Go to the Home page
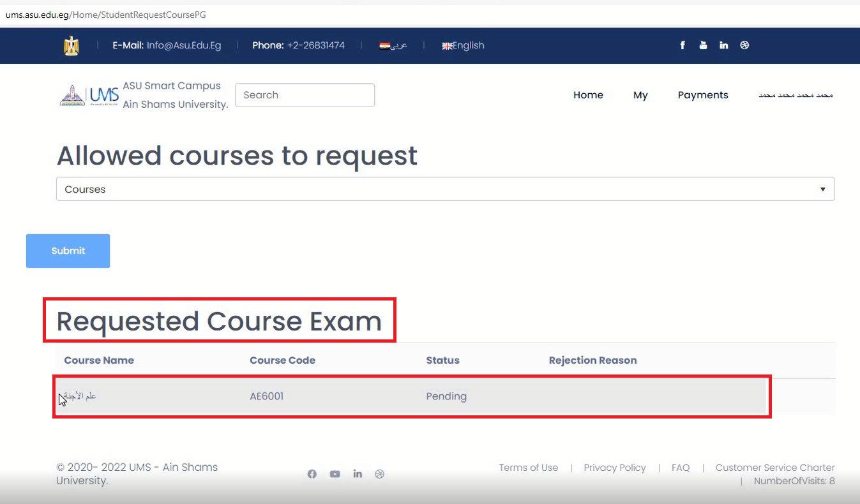 pos(587,94)
